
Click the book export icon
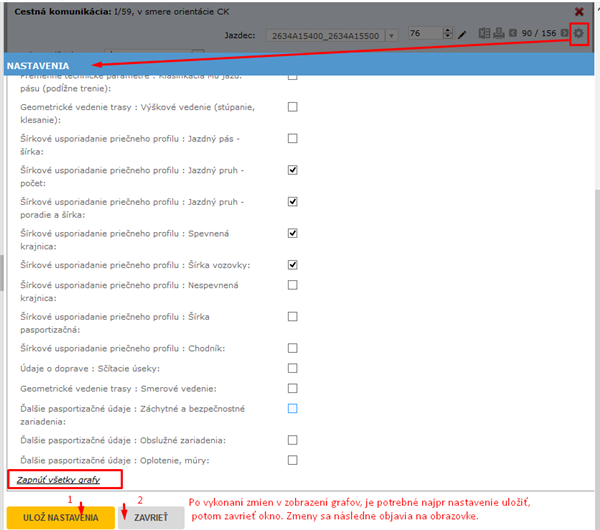[x=485, y=34]
